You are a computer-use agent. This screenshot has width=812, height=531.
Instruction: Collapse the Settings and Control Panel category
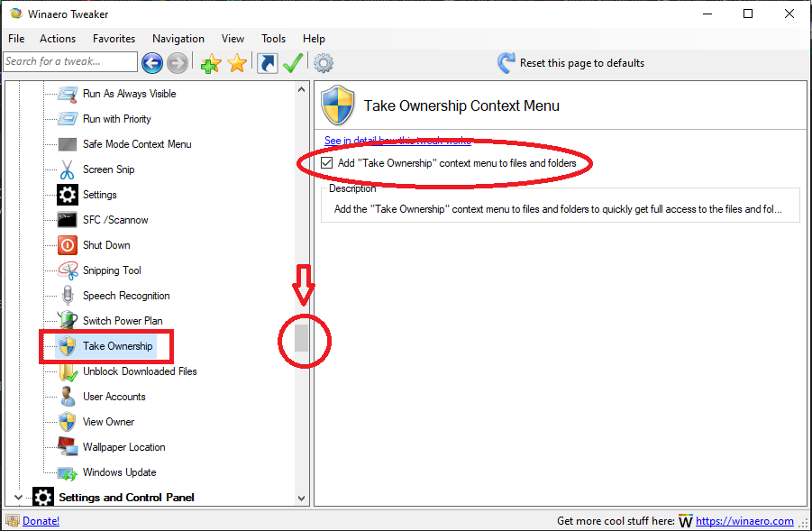19,498
